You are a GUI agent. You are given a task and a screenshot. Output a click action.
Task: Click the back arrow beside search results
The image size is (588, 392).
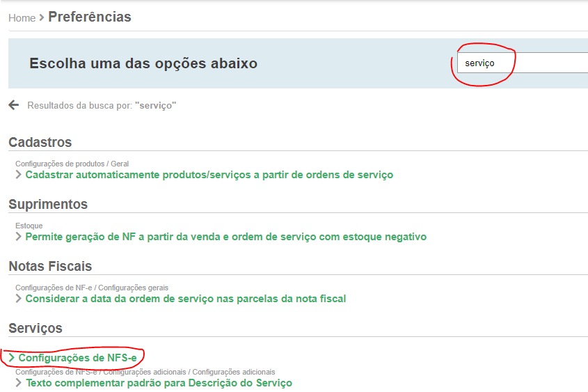pyautogui.click(x=14, y=105)
